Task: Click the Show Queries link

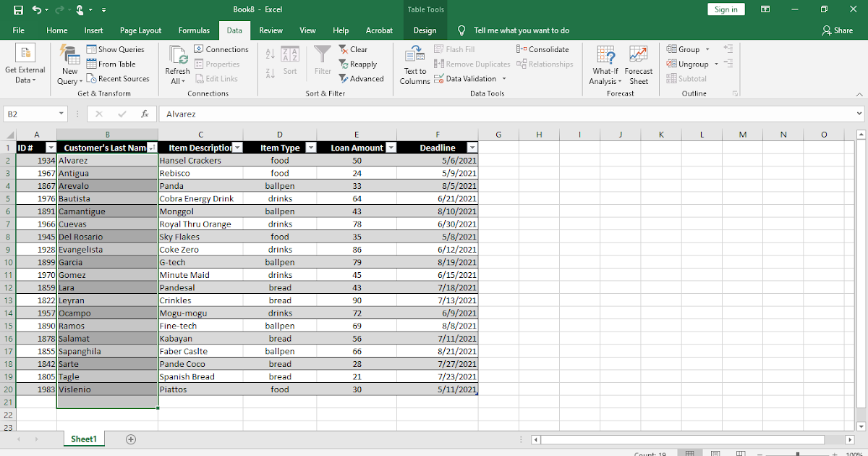Action: 117,48
